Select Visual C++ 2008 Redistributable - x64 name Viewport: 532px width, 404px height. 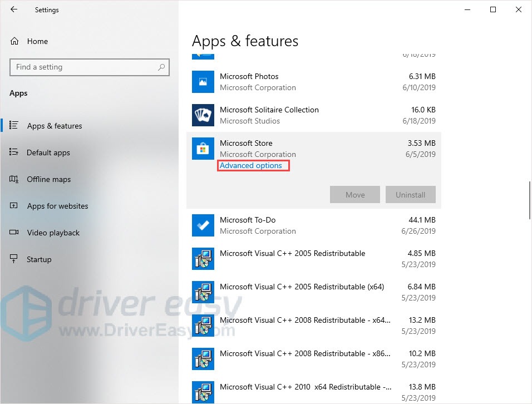(305, 320)
